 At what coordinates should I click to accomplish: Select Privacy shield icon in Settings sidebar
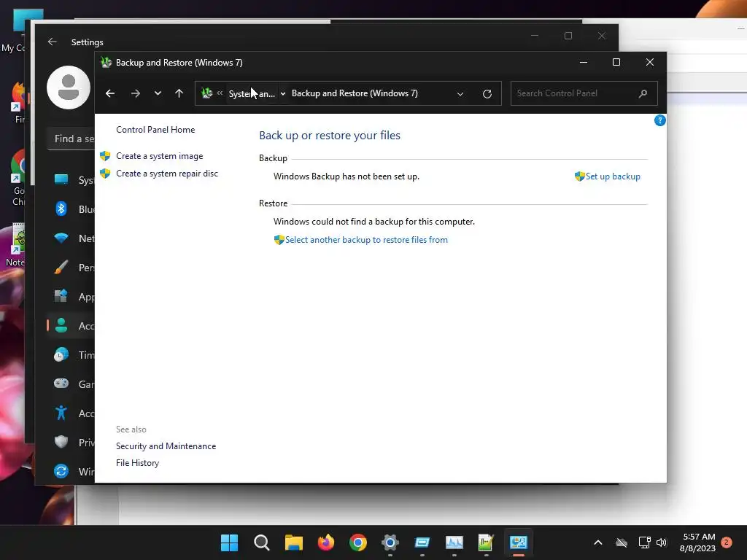[61, 442]
